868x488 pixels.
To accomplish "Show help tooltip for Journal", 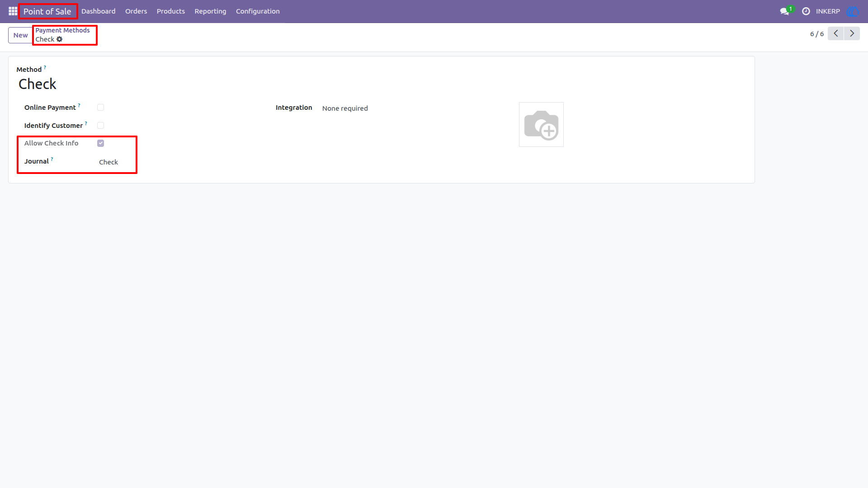I will coord(52,159).
